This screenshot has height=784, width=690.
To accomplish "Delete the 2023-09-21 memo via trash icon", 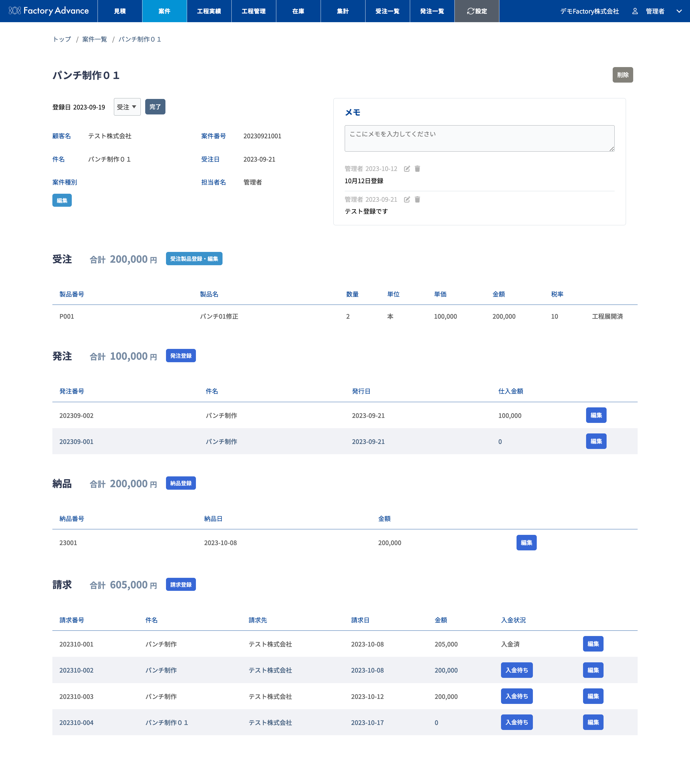I will [417, 200].
